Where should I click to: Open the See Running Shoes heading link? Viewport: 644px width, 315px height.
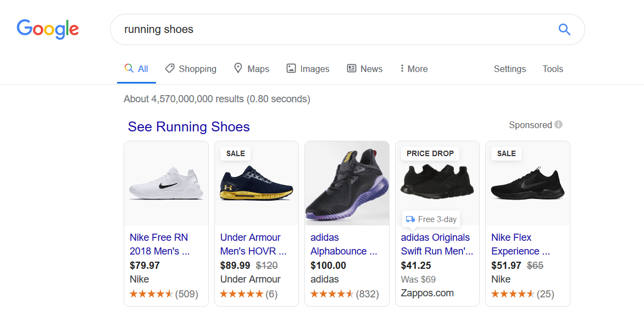click(x=188, y=127)
